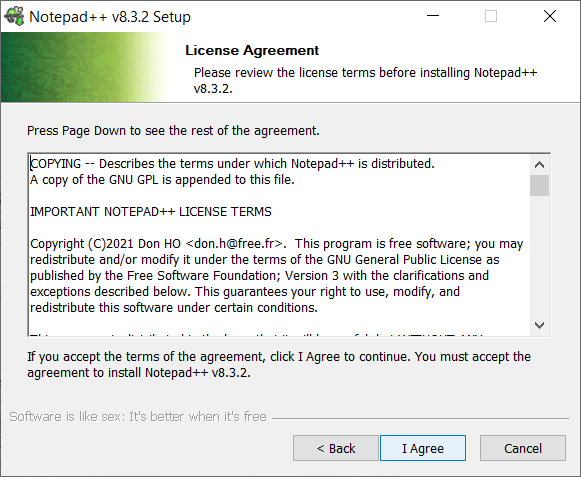
Task: Click 'A copy of the GNU GPL' line
Action: tap(162, 180)
